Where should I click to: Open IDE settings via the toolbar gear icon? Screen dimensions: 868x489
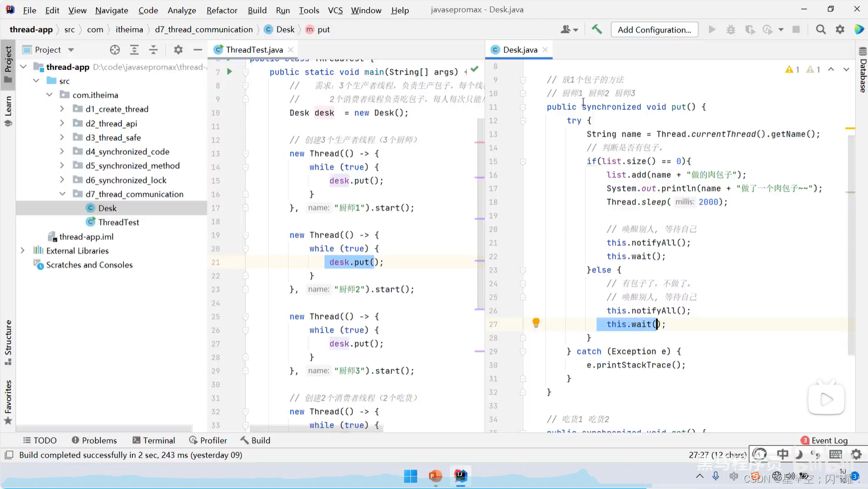[x=840, y=29]
